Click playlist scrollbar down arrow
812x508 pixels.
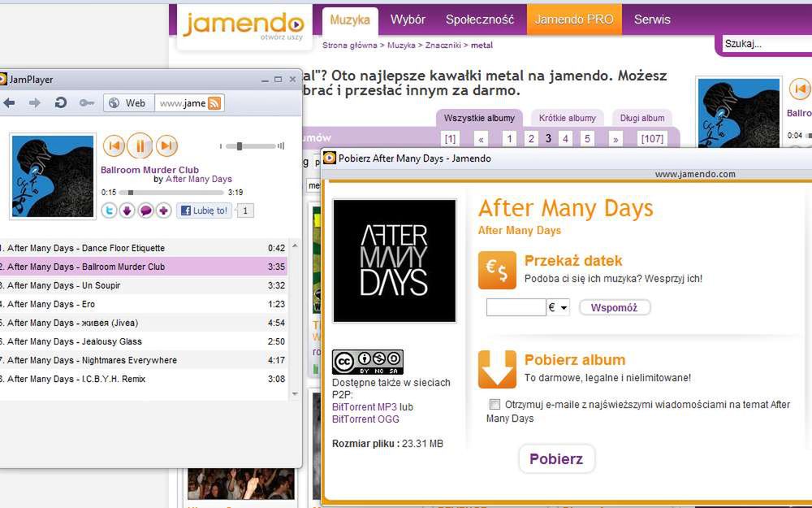point(296,394)
